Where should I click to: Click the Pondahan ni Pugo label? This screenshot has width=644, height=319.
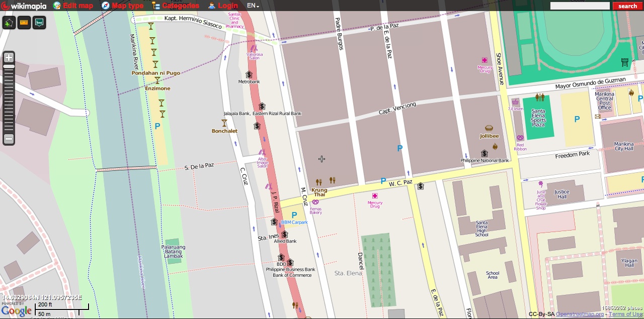click(x=156, y=73)
